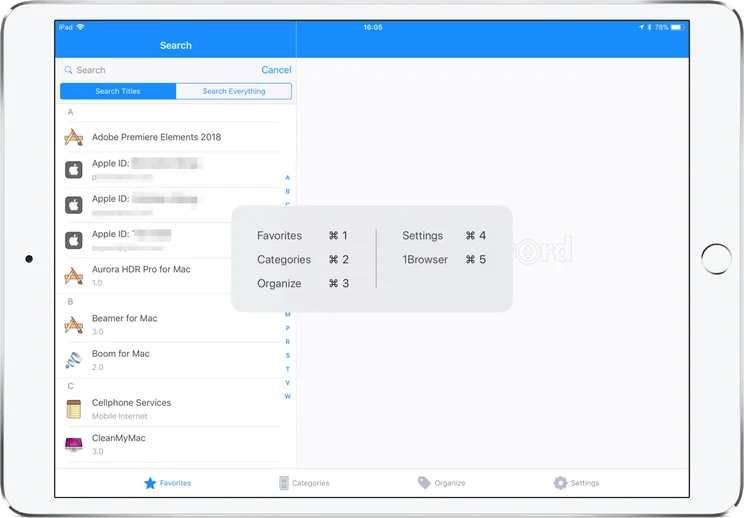Viewport: 744px width, 518px height.
Task: Tap the Boom for Mac speaker icon
Action: pos(74,360)
